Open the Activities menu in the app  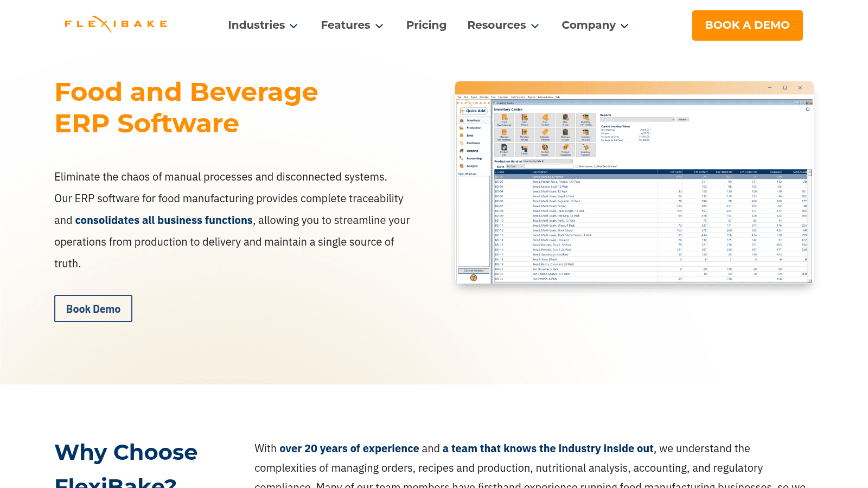[484, 97]
